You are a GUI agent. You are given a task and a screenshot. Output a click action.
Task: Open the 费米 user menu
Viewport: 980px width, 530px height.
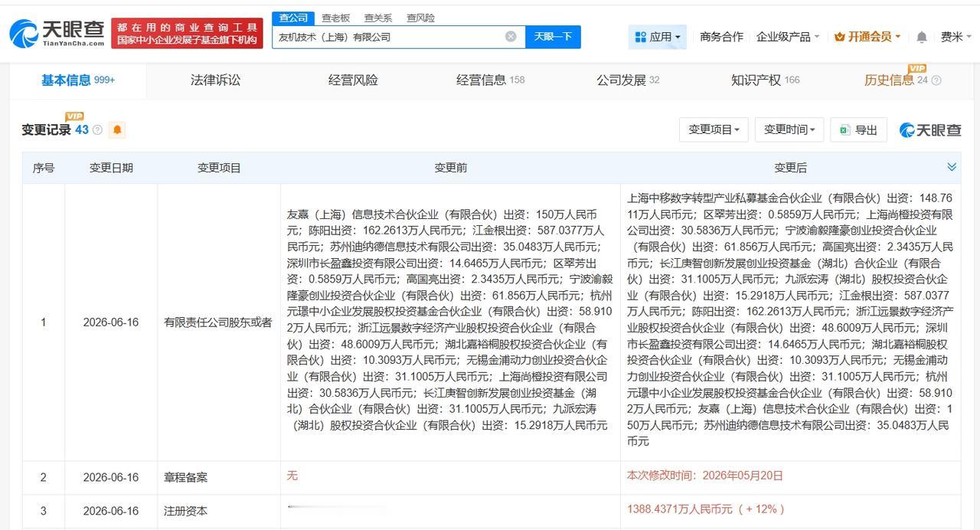(x=955, y=37)
